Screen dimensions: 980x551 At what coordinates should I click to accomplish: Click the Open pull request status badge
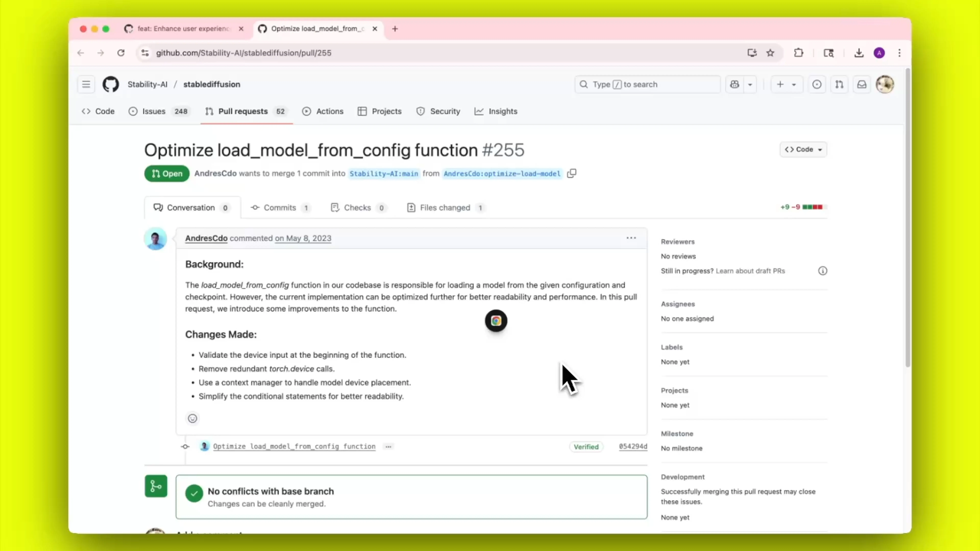point(167,173)
